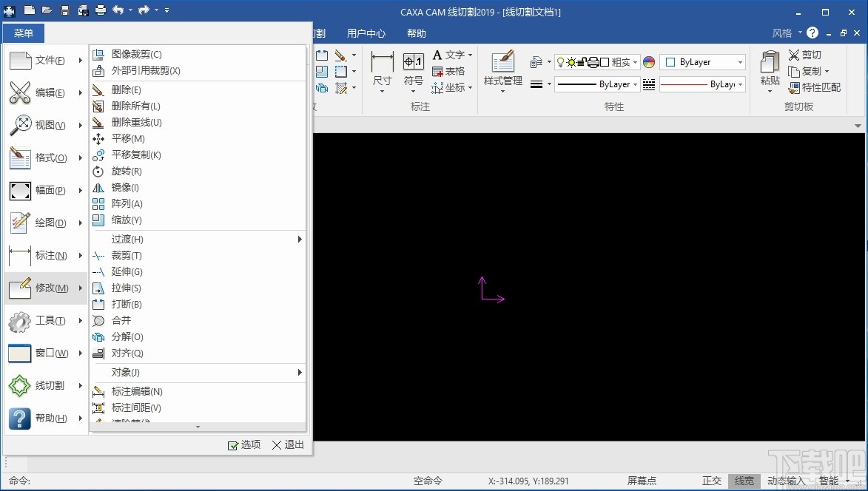This screenshot has height=491, width=868.
Task: Click the Save disk icon in title bar
Action: click(65, 10)
